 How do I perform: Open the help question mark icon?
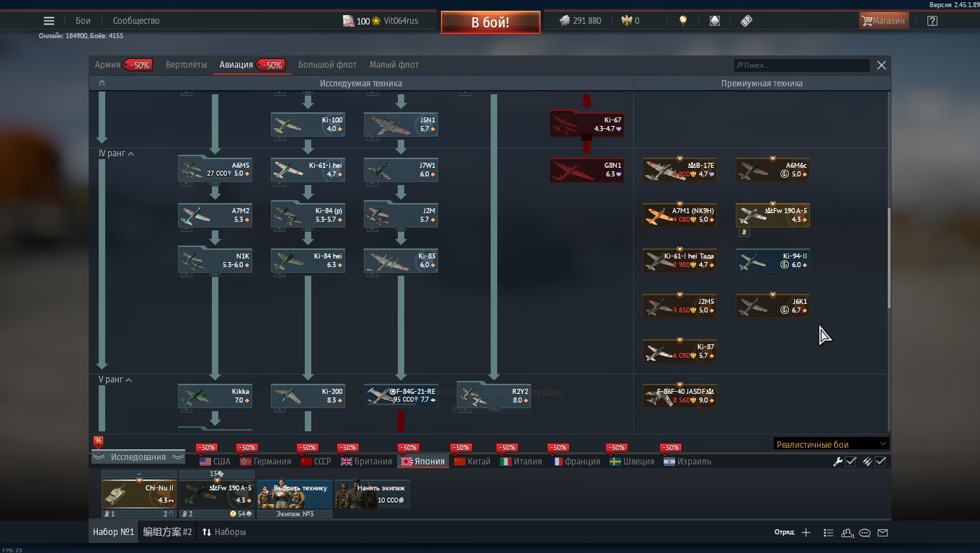932,21
